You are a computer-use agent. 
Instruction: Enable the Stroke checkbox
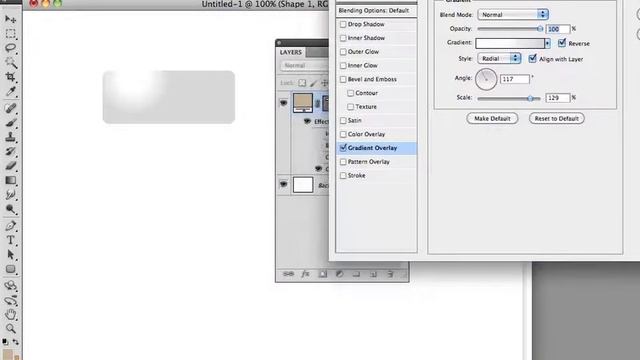tap(343, 176)
